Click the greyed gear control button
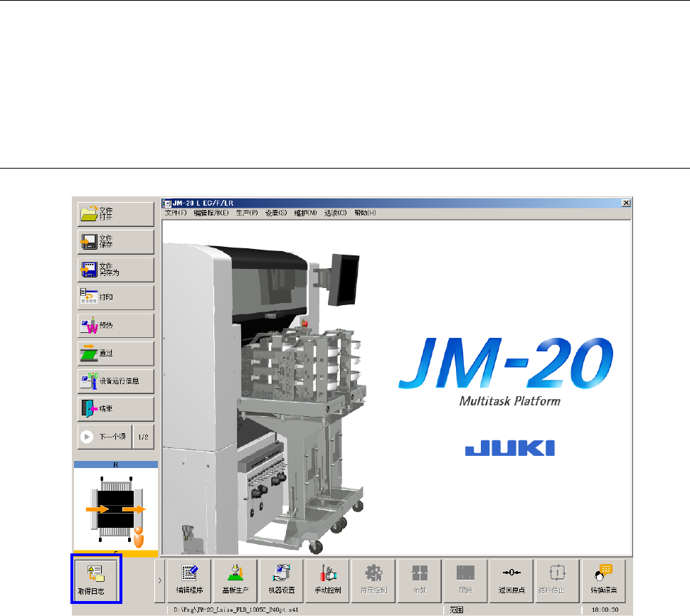The width and height of the screenshot is (690, 616). pyautogui.click(x=373, y=581)
